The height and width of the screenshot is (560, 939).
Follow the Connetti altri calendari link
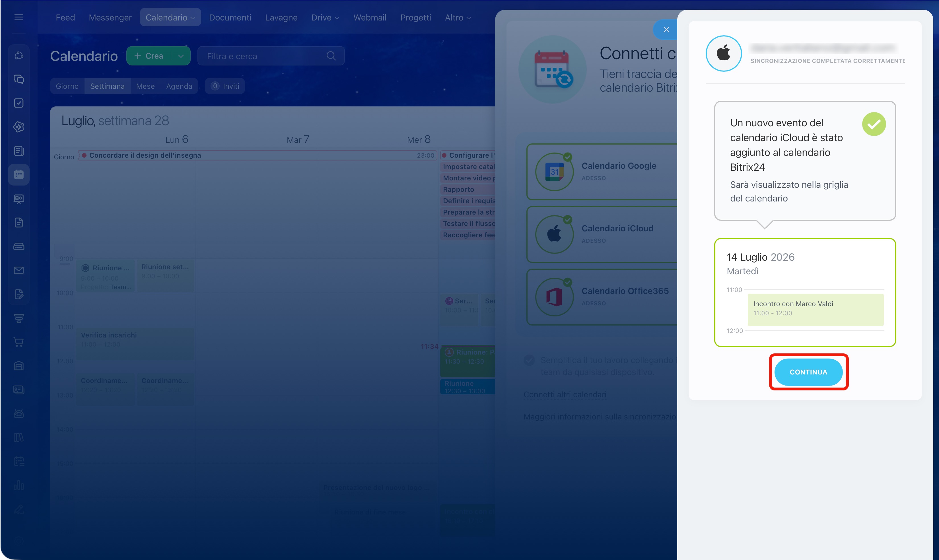tap(565, 394)
